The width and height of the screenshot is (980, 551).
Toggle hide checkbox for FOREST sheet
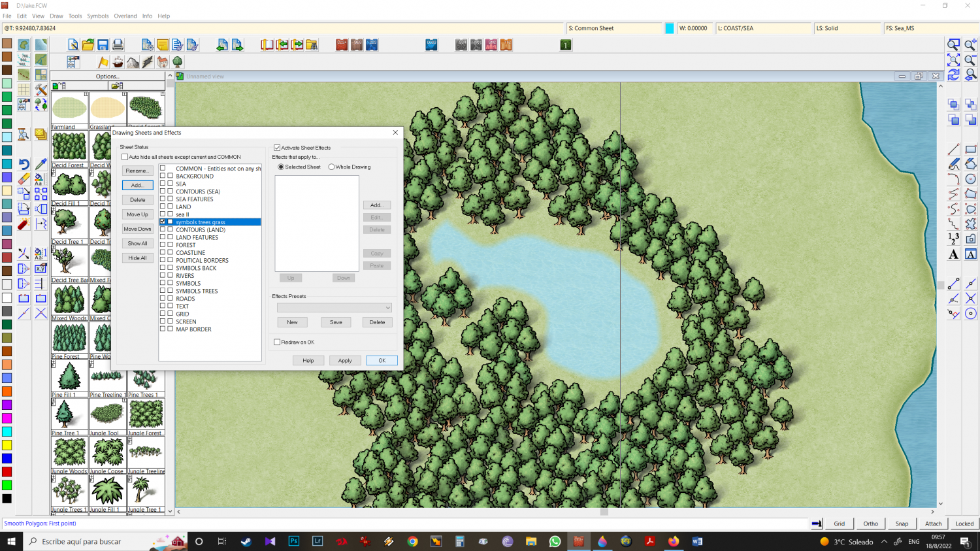coord(171,244)
